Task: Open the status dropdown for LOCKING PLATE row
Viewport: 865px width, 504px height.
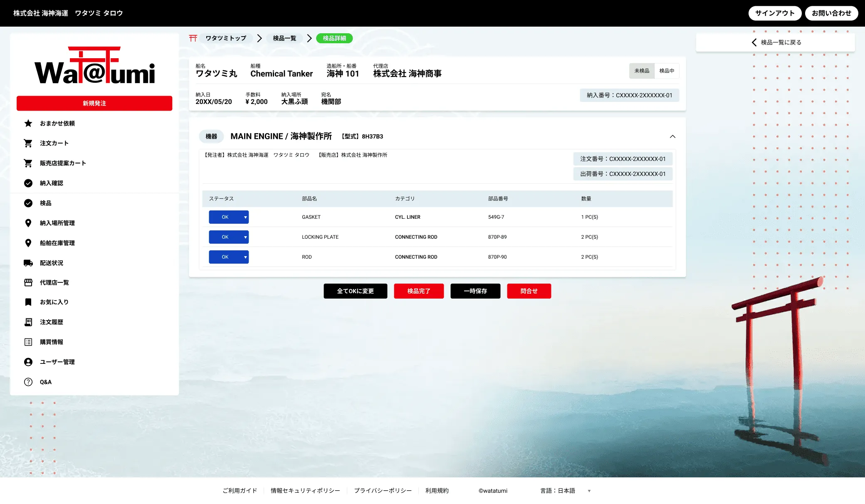Action: point(229,237)
